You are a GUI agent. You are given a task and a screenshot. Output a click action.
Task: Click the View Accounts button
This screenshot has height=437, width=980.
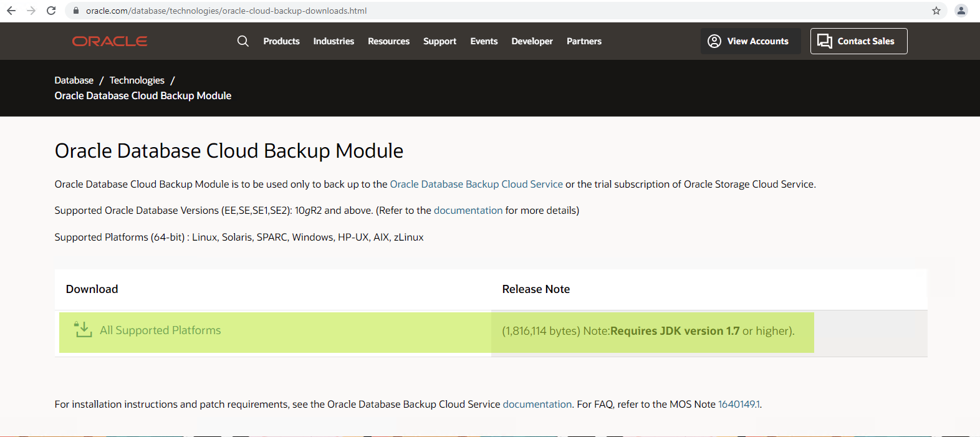tap(751, 41)
